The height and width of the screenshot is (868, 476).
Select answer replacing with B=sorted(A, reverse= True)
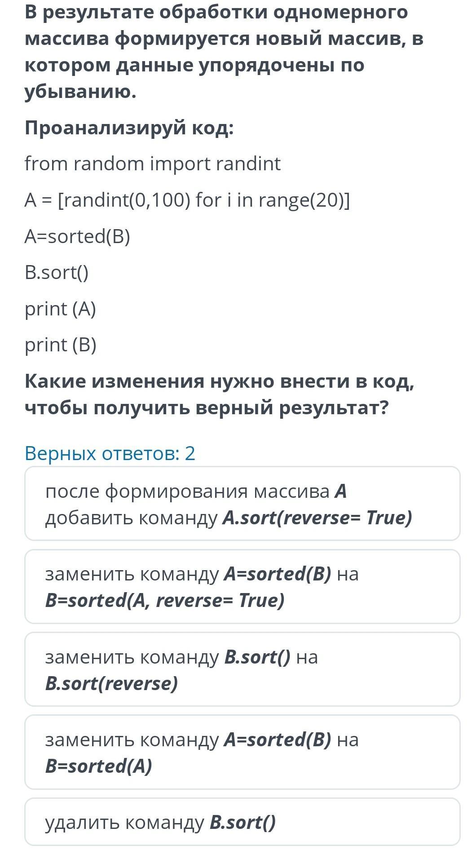click(242, 586)
